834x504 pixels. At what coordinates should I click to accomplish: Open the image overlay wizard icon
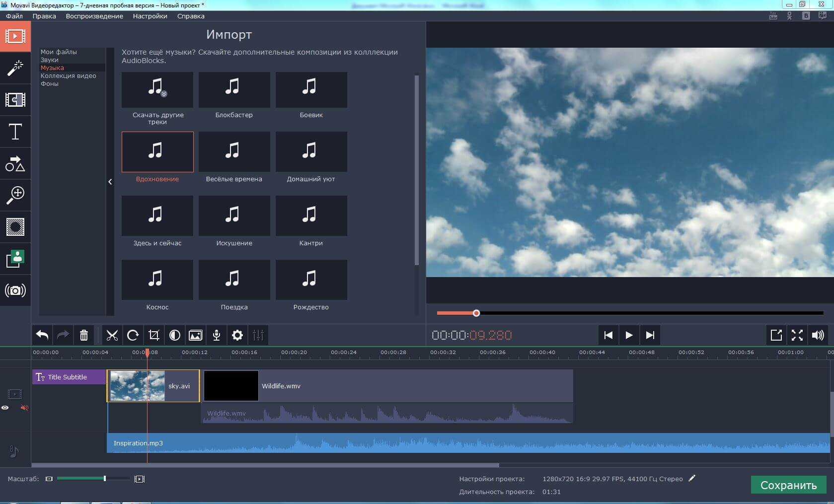coord(196,335)
